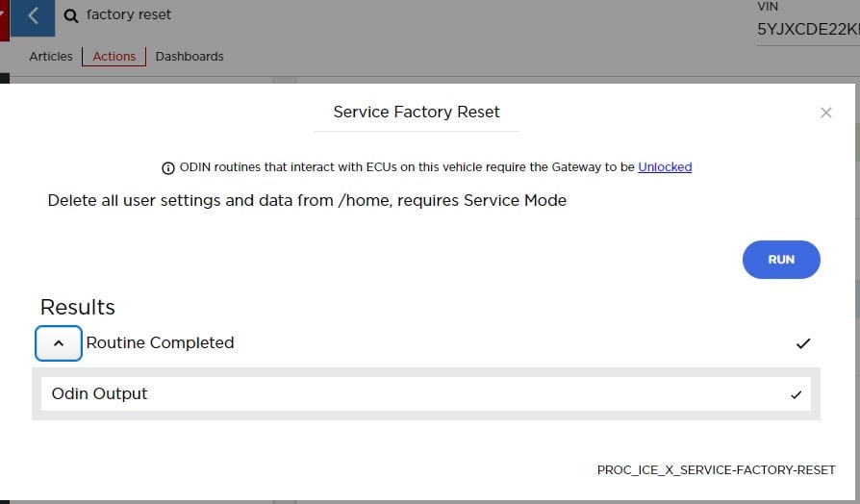Click the Results heading
Image resolution: width=860 pixels, height=504 pixels.
[78, 308]
